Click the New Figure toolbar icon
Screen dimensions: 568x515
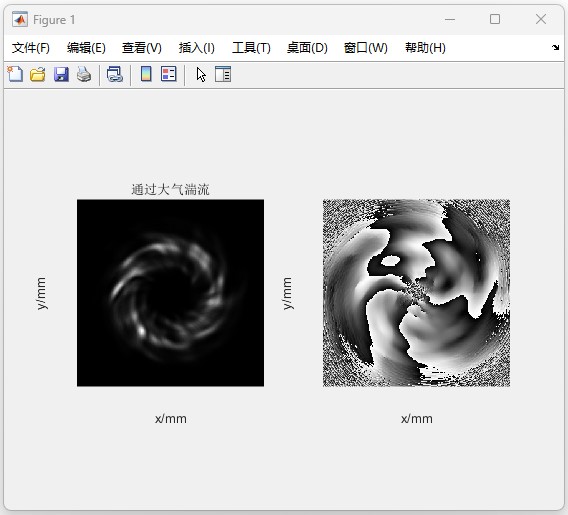click(x=15, y=74)
